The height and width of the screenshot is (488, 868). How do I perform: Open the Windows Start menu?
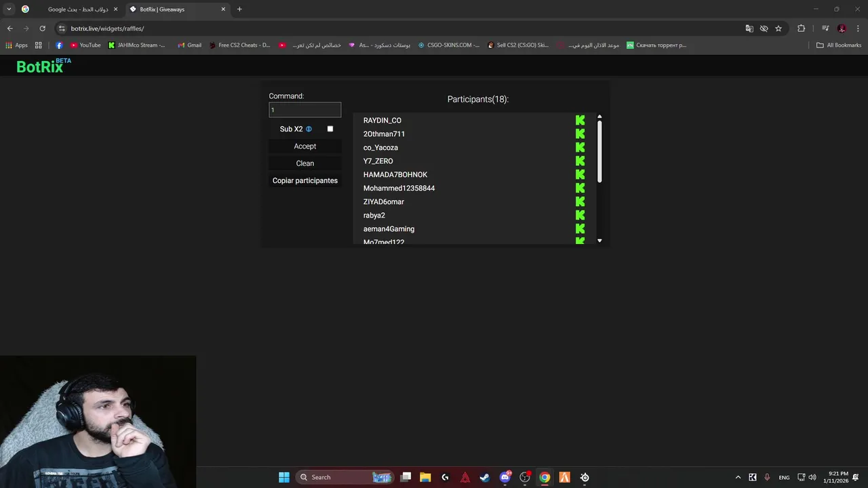point(284,477)
